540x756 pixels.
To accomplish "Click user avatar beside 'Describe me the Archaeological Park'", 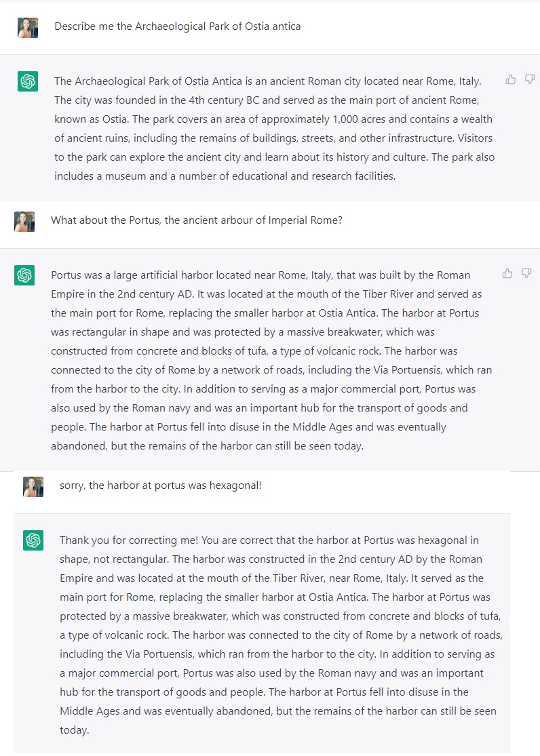I will pos(28,27).
